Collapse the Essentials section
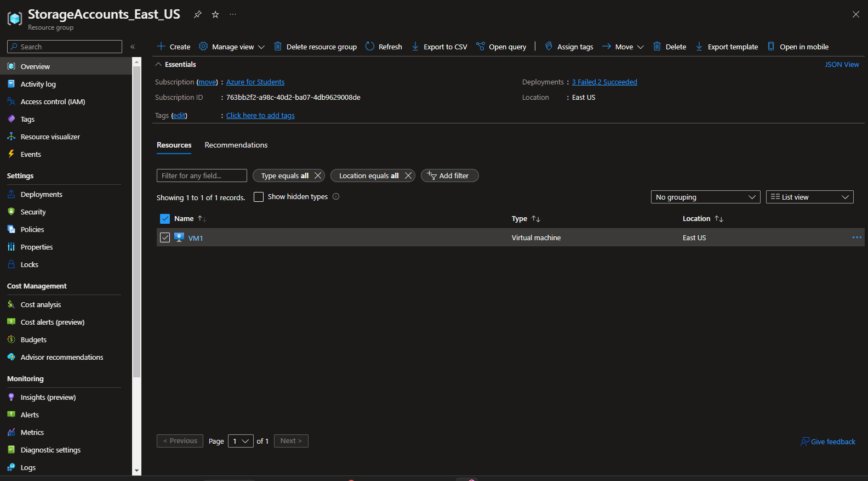This screenshot has height=481, width=868. coord(158,64)
